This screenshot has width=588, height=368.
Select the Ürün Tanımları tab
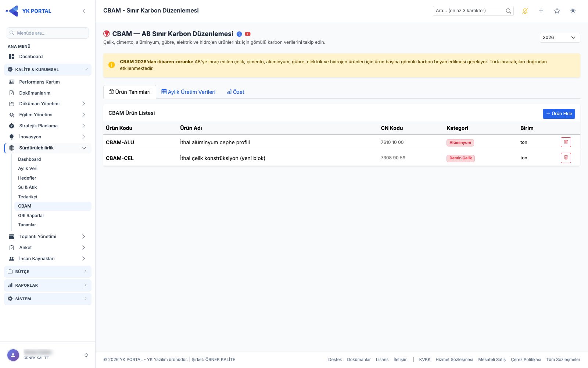(130, 92)
